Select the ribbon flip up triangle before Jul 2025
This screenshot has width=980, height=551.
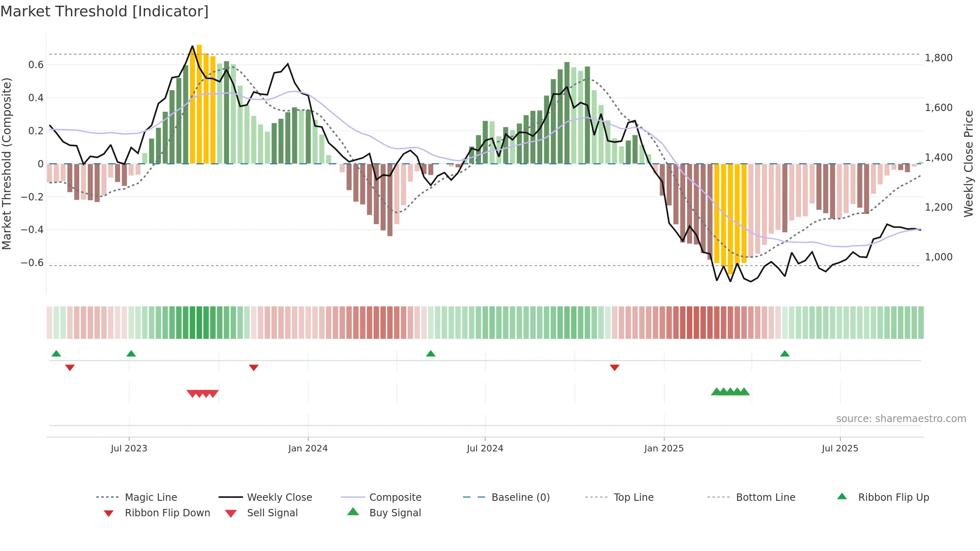[785, 353]
